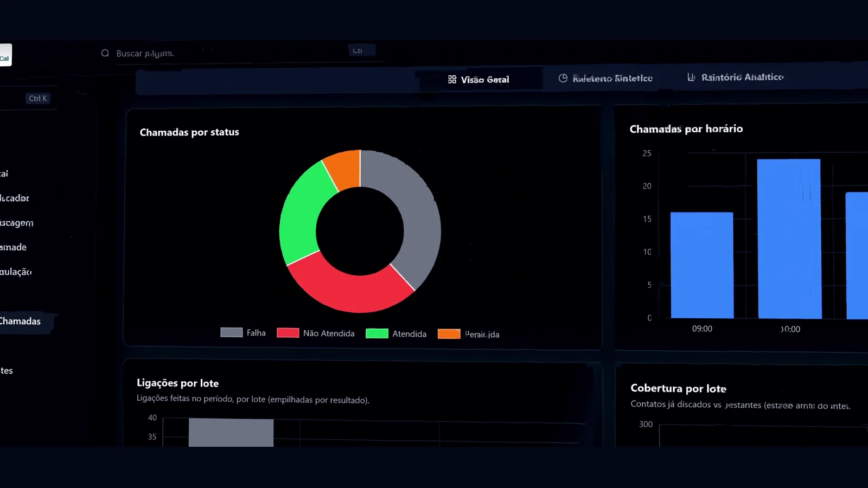This screenshot has height=488, width=868.
Task: Click the Chamadas por status heading
Action: (189, 132)
